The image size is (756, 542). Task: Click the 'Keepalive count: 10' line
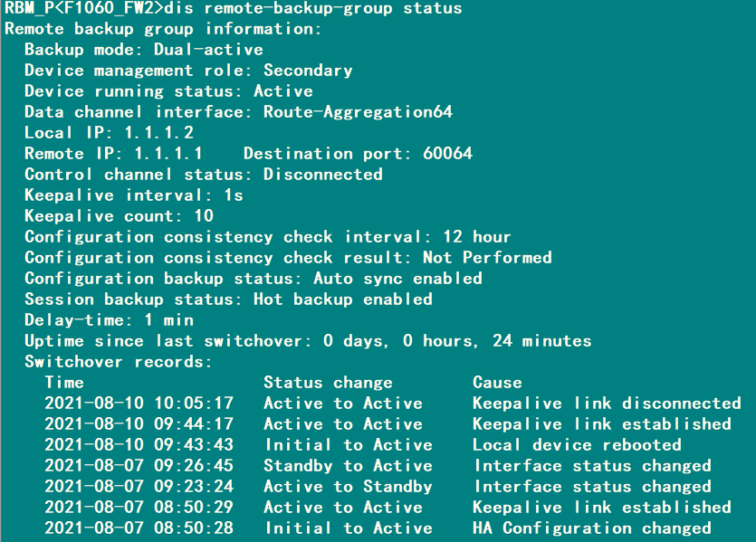119,216
